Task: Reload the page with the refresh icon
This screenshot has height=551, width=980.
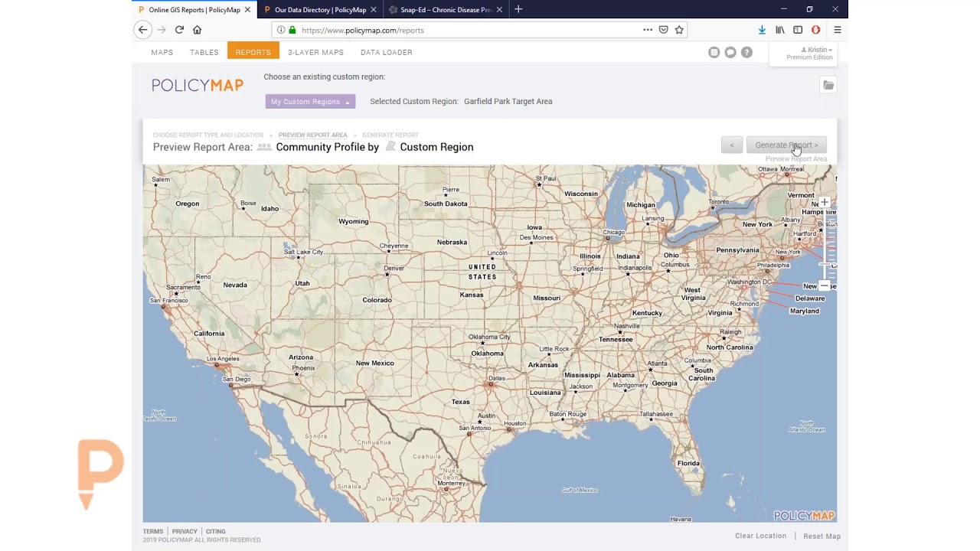Action: click(179, 30)
